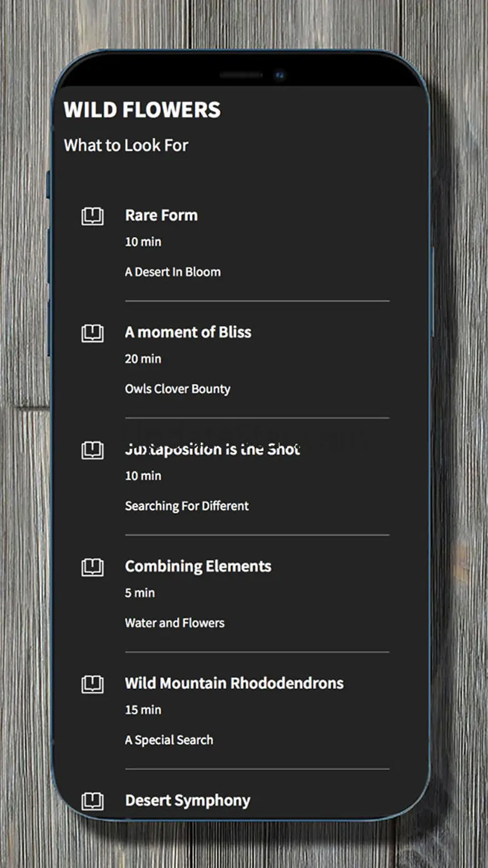Tap the book icon next to A moment of Bliss
This screenshot has width=488, height=868.
[93, 334]
